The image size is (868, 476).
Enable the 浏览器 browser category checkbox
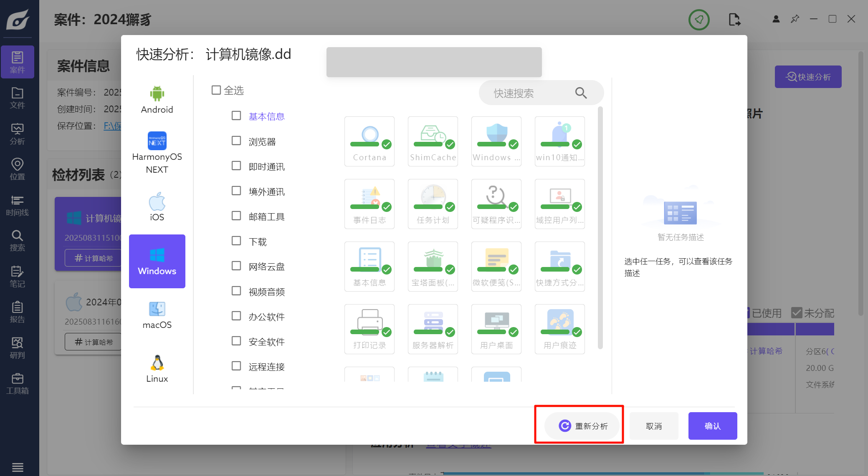tap(236, 141)
